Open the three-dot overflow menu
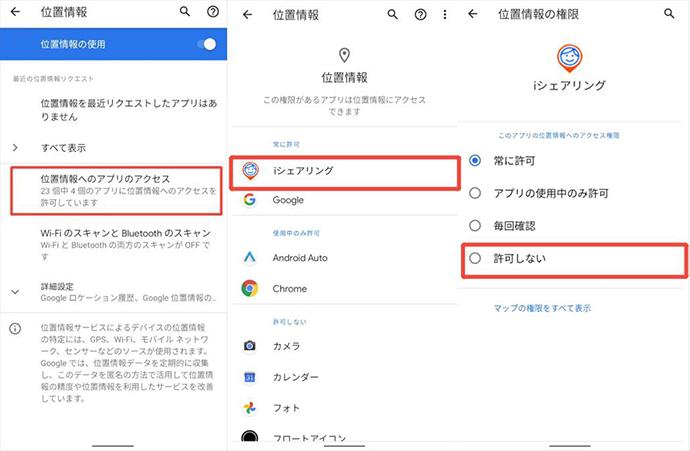 [445, 15]
